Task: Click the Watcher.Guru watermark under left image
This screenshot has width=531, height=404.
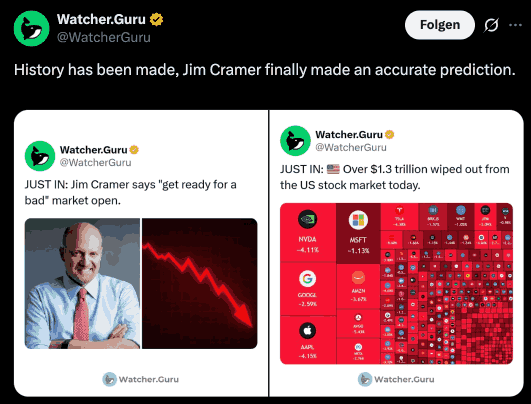Action: click(141, 379)
